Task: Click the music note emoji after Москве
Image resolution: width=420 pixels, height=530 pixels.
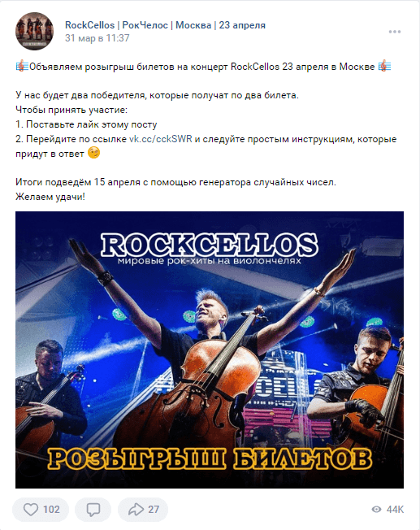Action: tap(384, 67)
